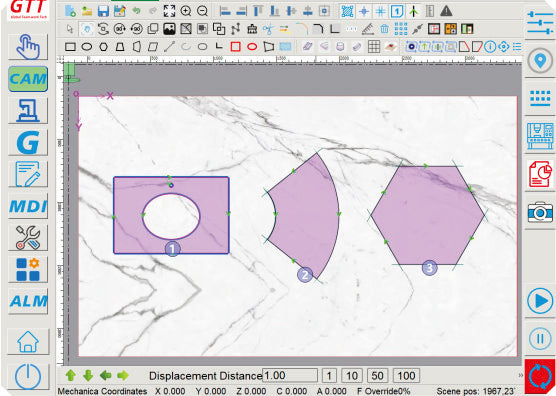This screenshot has height=396, width=556.
Task: Create a new file with the plus icon
Action: pyautogui.click(x=71, y=11)
